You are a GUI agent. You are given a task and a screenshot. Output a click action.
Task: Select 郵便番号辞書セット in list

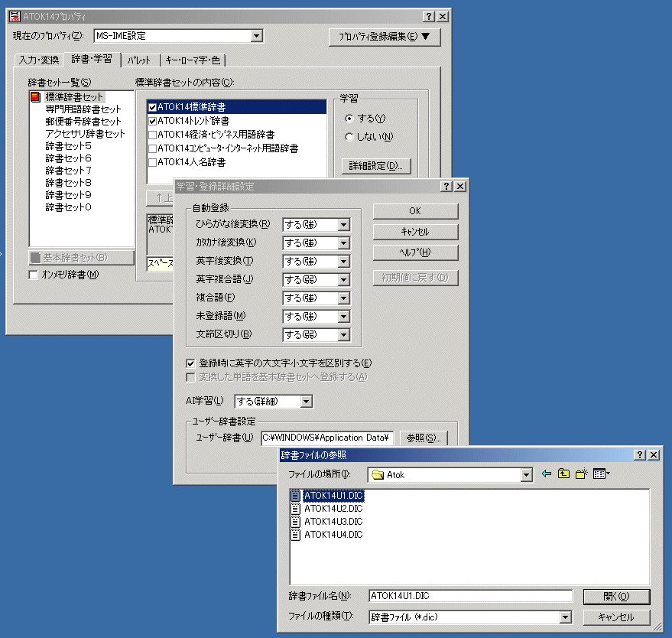coord(83,122)
